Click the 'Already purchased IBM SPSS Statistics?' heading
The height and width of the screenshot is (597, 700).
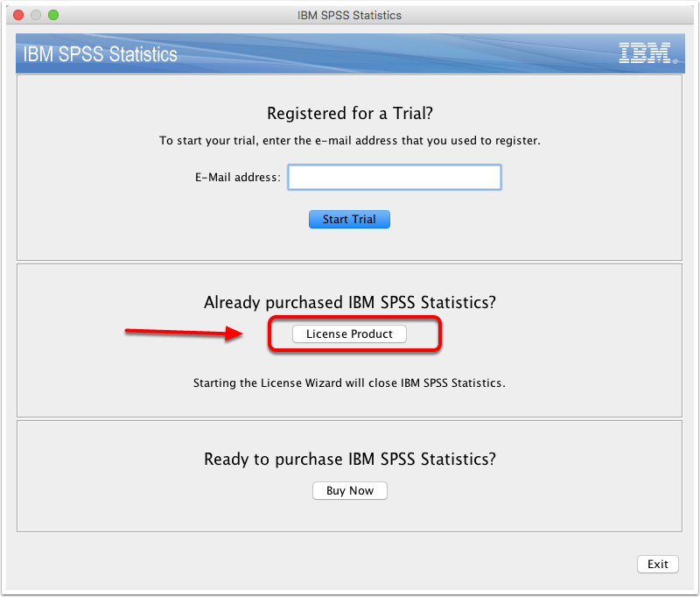pos(349,303)
